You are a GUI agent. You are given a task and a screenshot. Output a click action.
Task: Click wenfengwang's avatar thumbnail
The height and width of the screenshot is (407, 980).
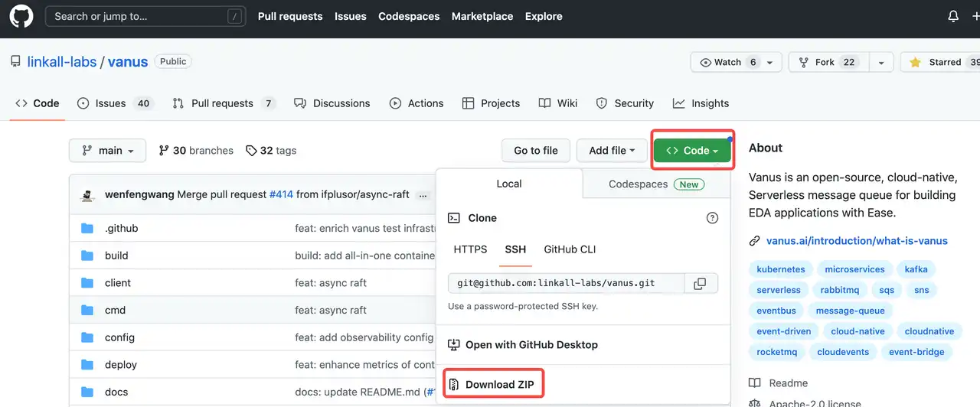pyautogui.click(x=87, y=194)
